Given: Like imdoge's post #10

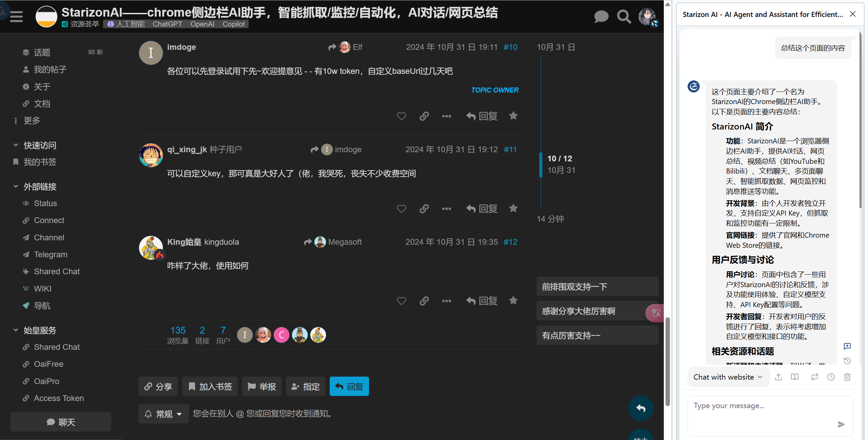Looking at the screenshot, I should tap(401, 116).
